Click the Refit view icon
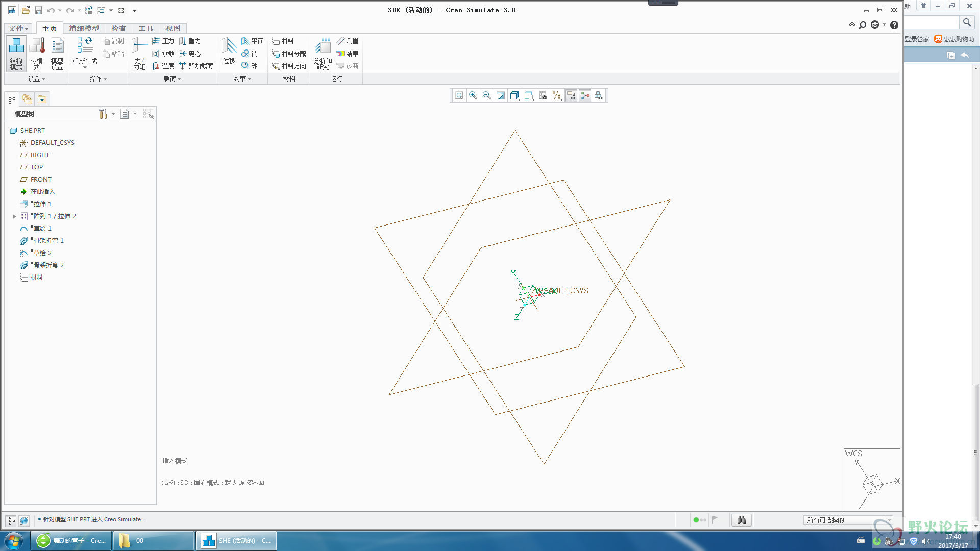Image resolution: width=980 pixels, height=551 pixels. point(459,95)
